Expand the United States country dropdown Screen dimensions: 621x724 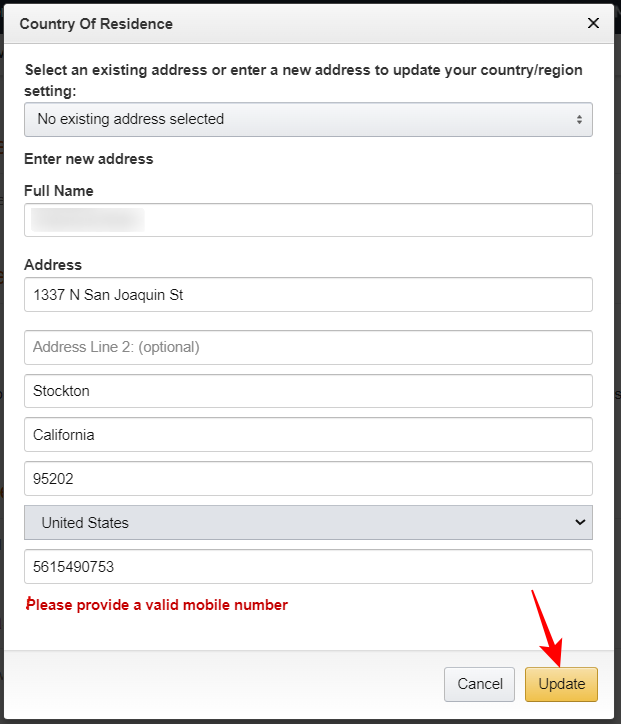[x=300, y=522]
